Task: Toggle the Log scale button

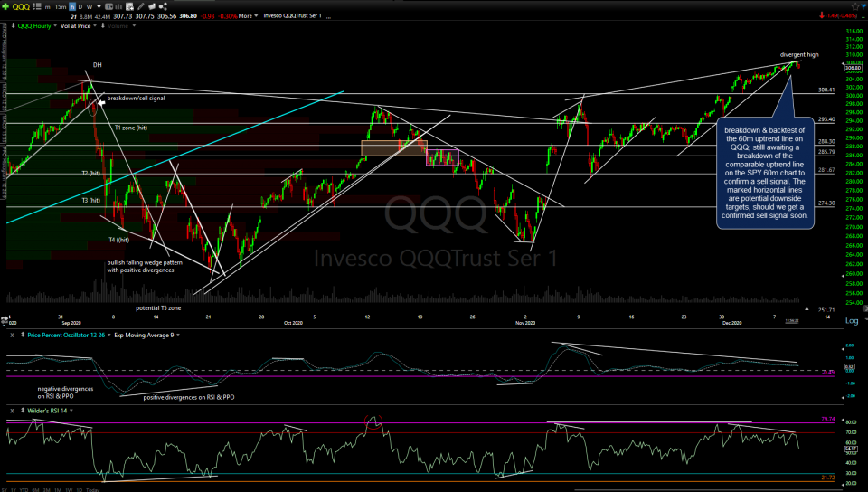Action: point(852,320)
